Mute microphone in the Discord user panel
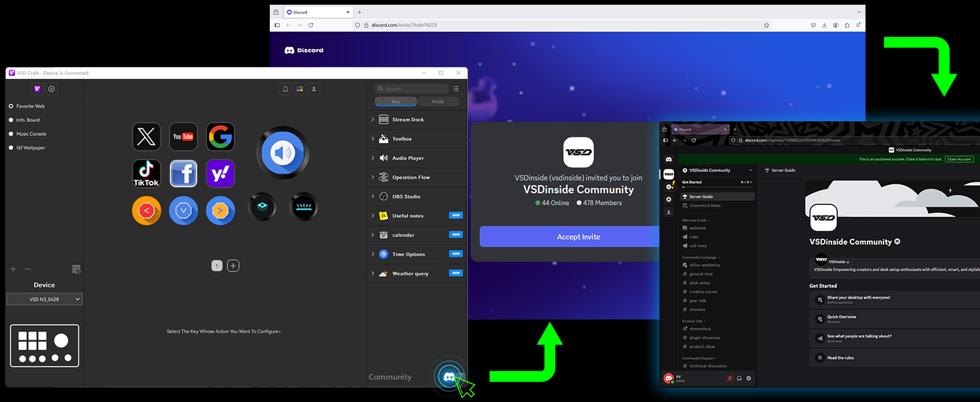The width and height of the screenshot is (980, 402). [730, 379]
